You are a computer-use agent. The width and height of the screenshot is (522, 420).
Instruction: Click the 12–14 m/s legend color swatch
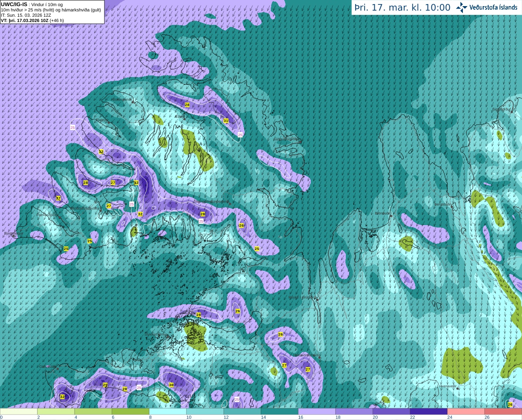pyautogui.click(x=242, y=411)
